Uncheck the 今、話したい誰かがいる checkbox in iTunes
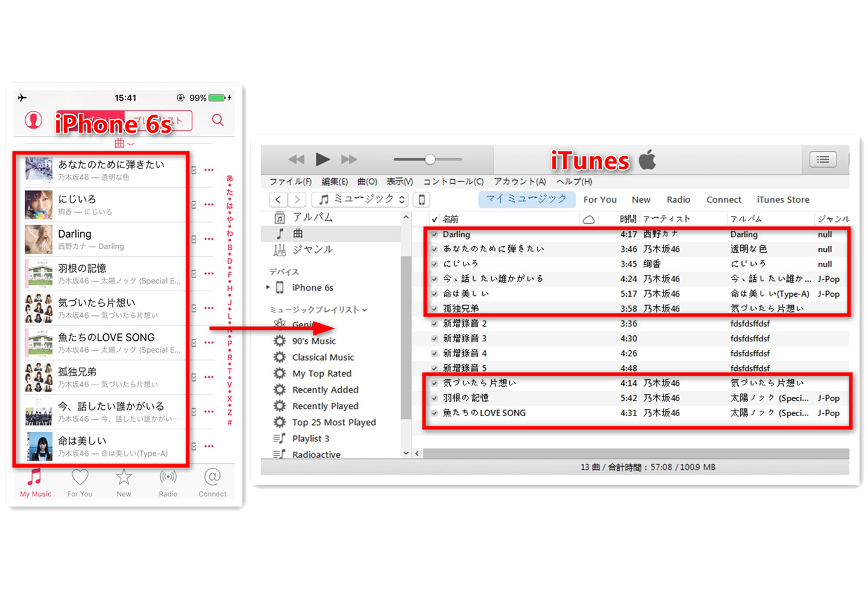Screen dimensions: 868x603 (434, 279)
